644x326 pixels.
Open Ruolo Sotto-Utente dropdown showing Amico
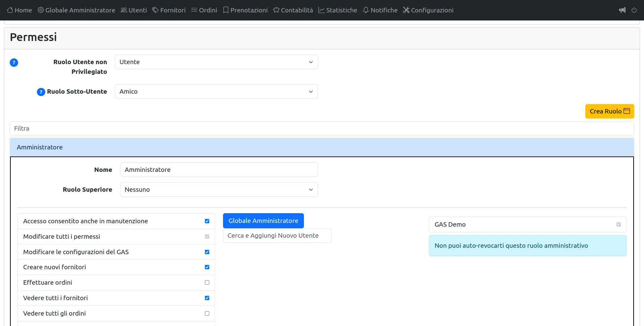click(x=216, y=92)
